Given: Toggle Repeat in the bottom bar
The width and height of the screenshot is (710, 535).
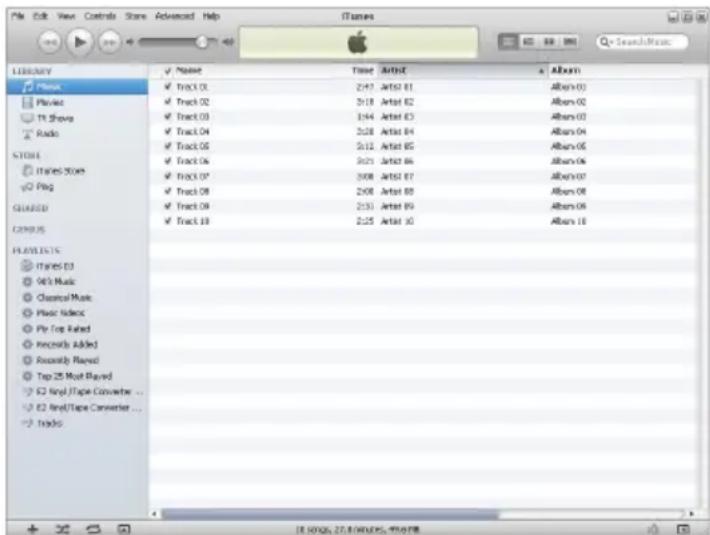Looking at the screenshot, I should [93, 529].
